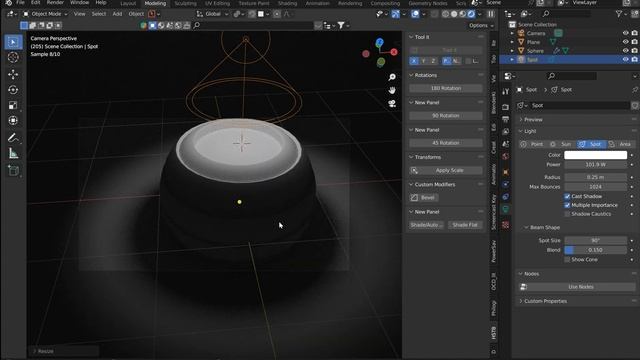Click the white light Color swatch
The width and height of the screenshot is (640, 360).
pos(596,155)
